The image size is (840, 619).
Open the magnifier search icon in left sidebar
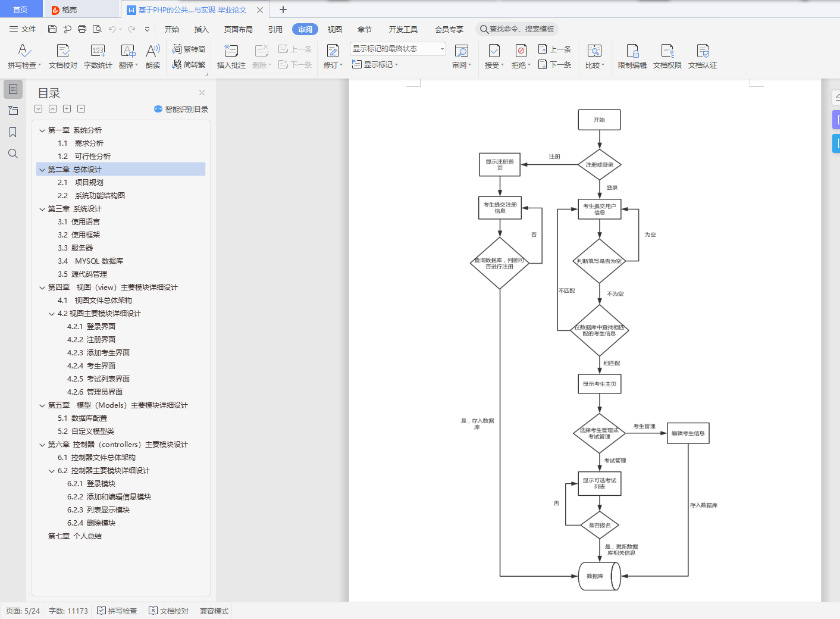(13, 154)
